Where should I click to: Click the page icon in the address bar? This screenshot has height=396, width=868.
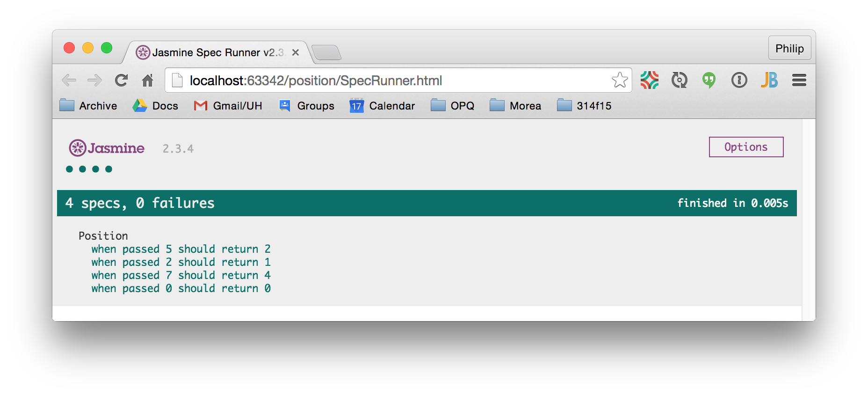point(177,81)
